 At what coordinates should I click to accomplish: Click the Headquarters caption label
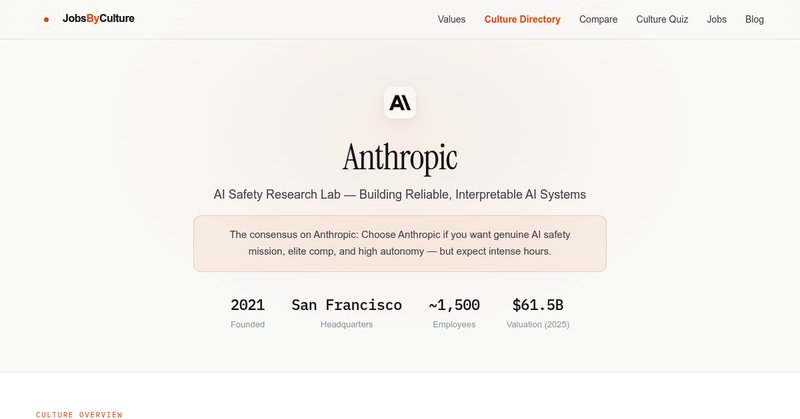click(347, 325)
